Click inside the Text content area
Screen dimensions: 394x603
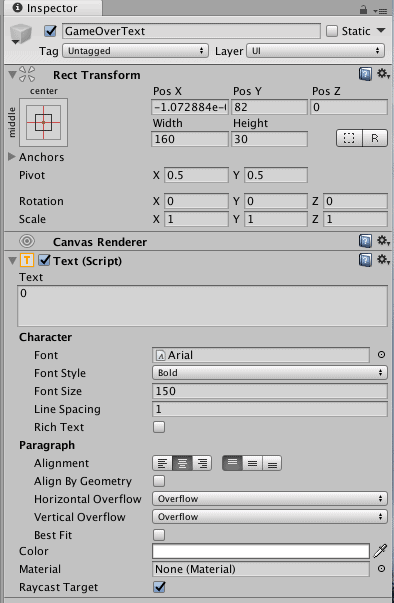pyautogui.click(x=202, y=306)
